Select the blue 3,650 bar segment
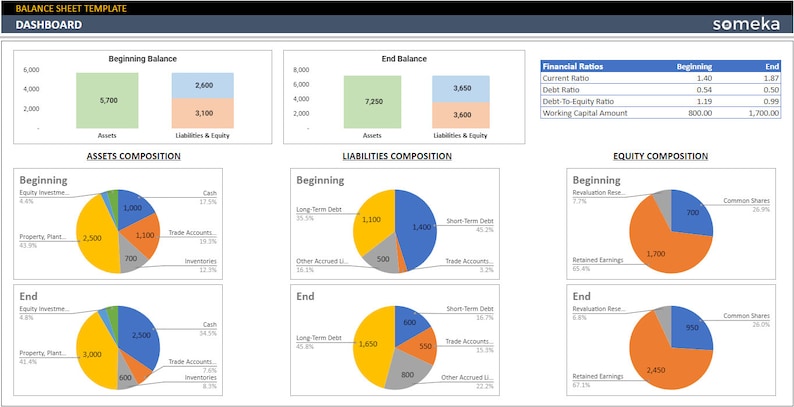Screen dimensions: 794x407 pos(461,89)
